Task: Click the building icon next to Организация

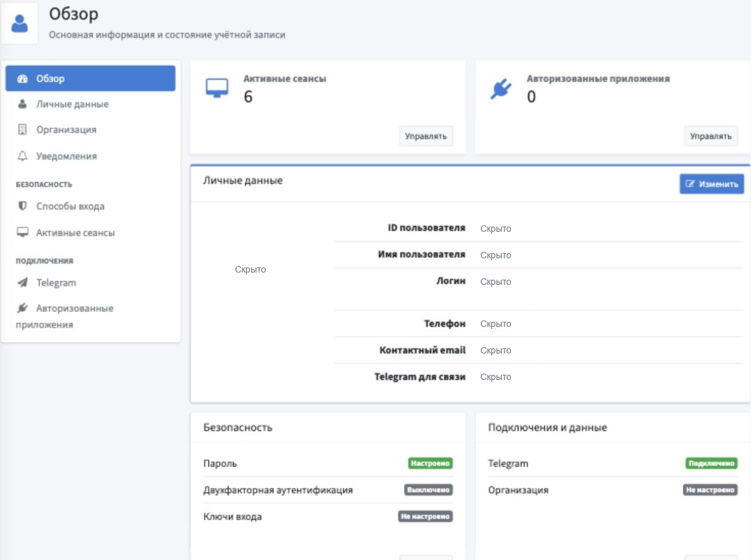Action: 23,129
